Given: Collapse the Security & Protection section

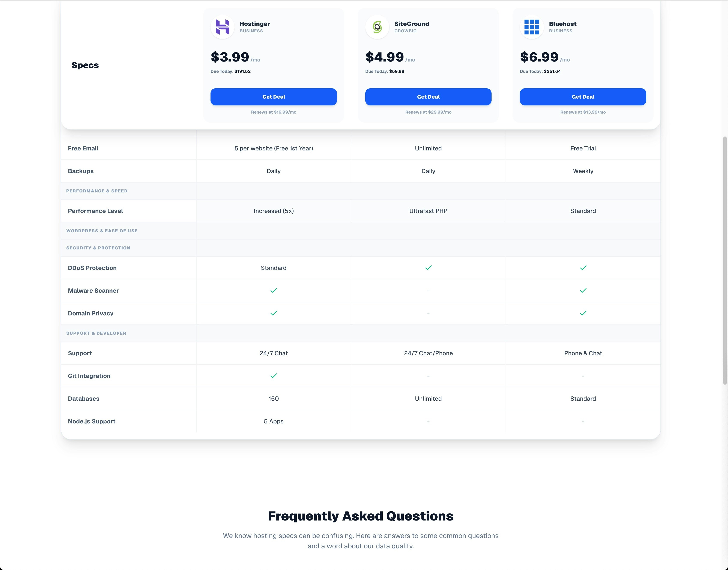Looking at the screenshot, I should (98, 248).
